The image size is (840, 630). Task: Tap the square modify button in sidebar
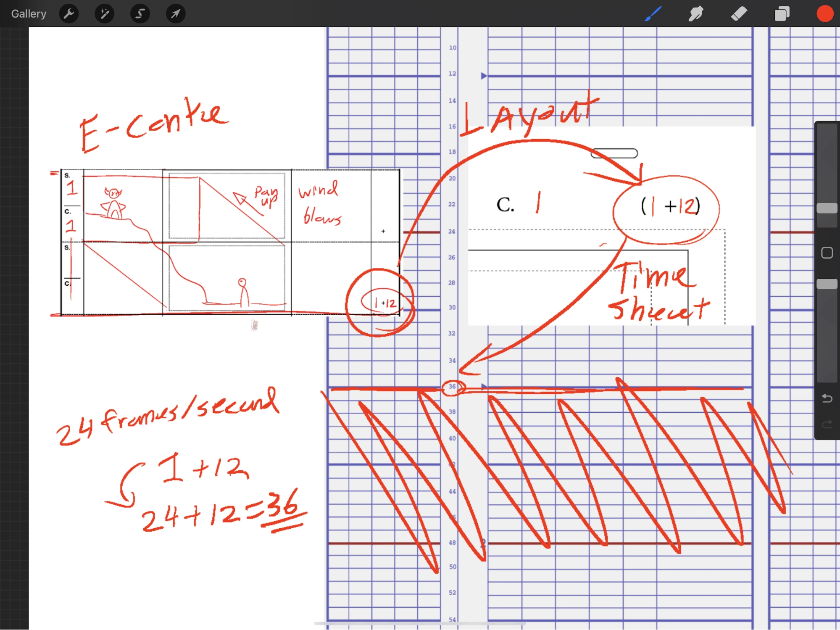click(x=827, y=253)
